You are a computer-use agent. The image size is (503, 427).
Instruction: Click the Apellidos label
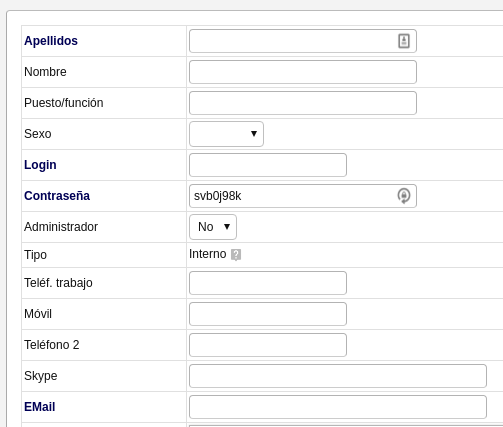(51, 41)
